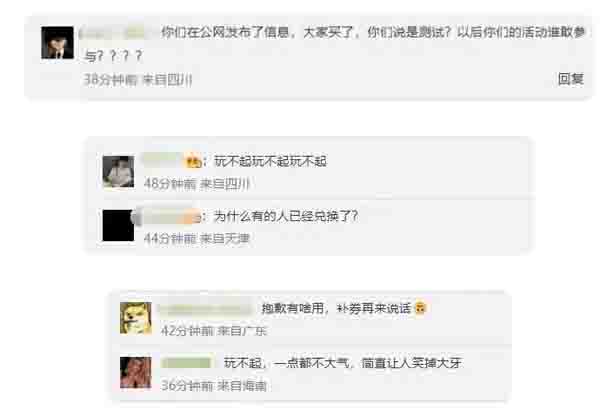The width and height of the screenshot is (600, 417).
Task: Click the 回复 reply link
Action: click(571, 79)
